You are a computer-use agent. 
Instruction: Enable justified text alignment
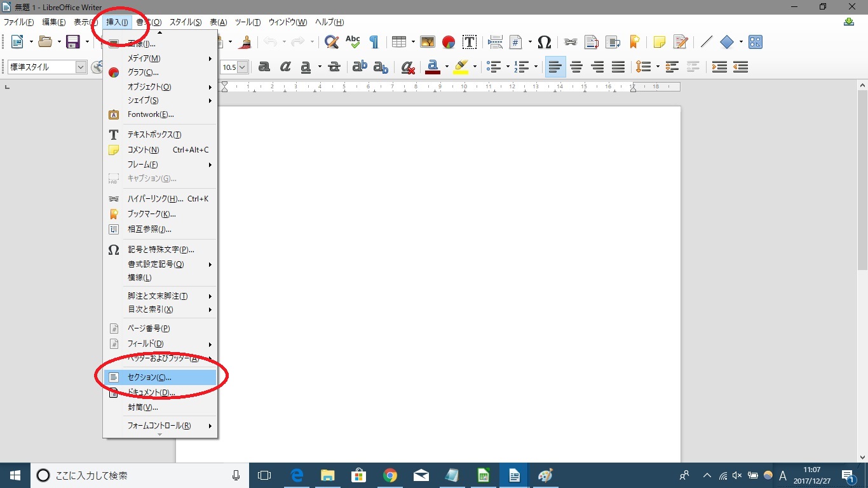pos(618,67)
